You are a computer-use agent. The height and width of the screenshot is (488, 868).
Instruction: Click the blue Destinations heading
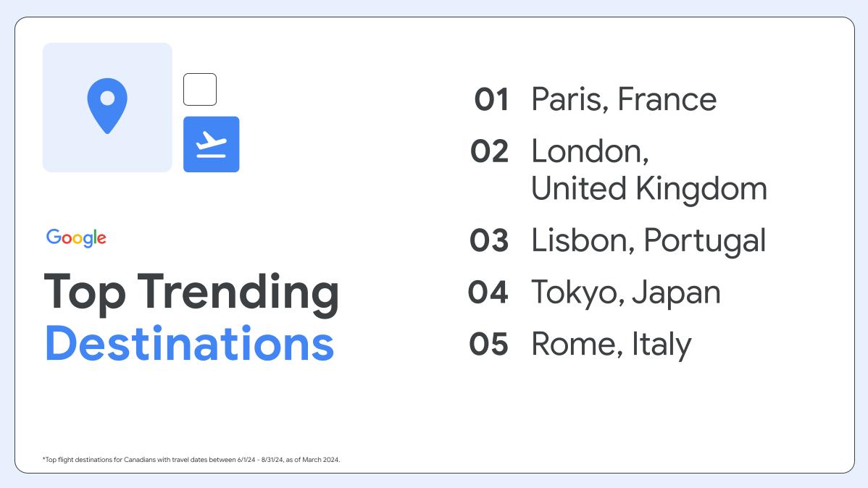point(189,344)
